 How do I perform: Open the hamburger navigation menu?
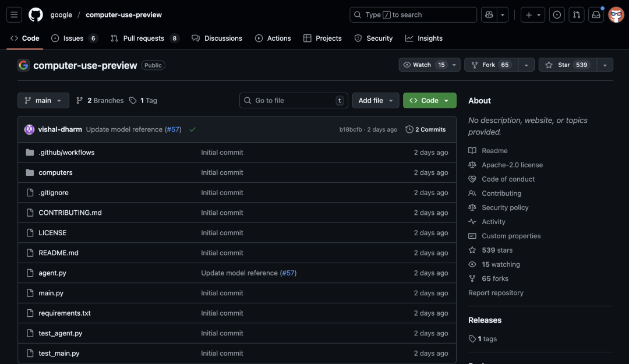click(x=15, y=15)
